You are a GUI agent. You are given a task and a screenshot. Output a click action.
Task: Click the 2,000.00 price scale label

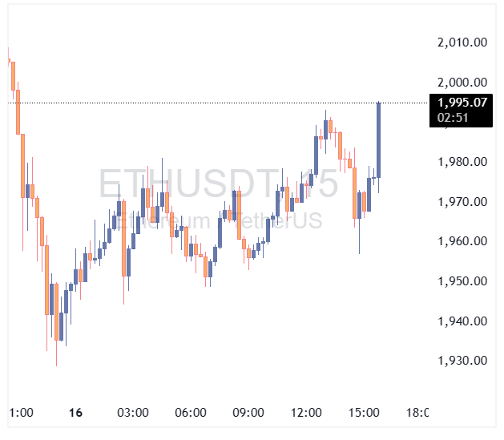coord(462,83)
